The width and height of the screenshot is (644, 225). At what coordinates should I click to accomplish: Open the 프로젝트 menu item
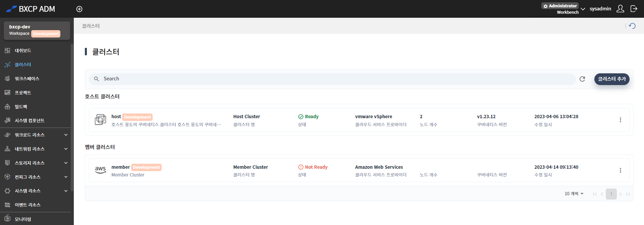(23, 93)
